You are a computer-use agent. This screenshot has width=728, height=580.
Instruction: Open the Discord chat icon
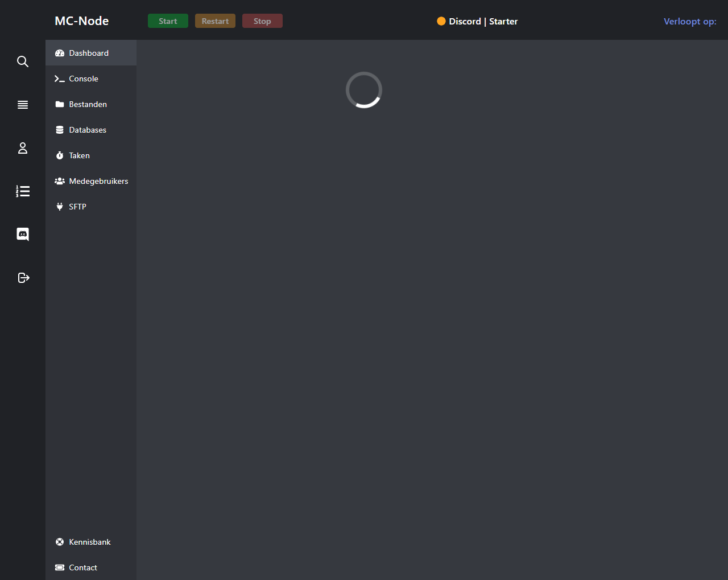pos(23,235)
